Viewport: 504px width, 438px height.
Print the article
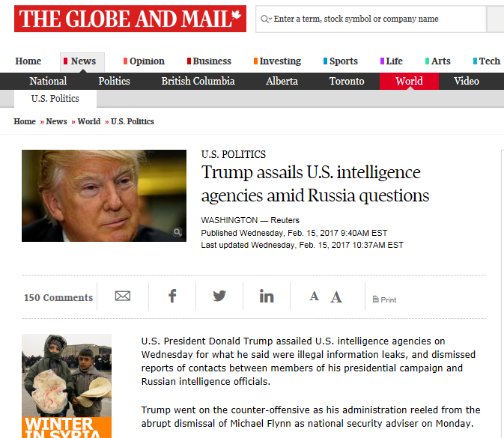point(384,299)
